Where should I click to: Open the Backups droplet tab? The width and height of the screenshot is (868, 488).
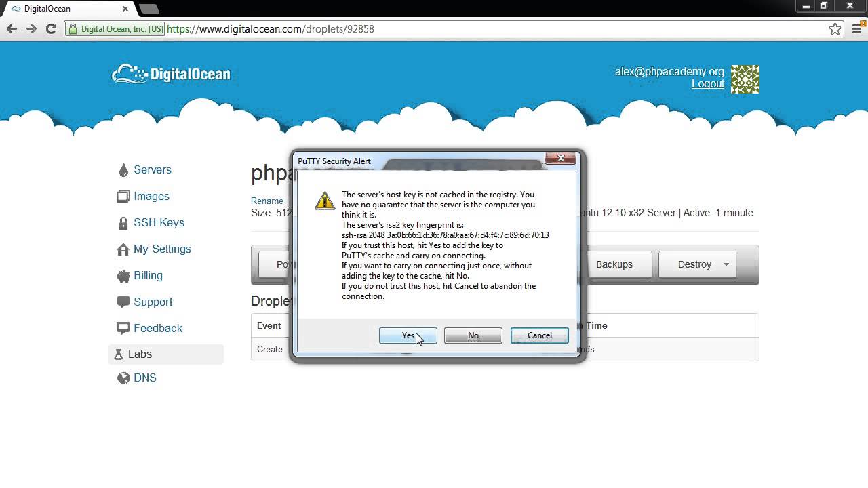coord(614,264)
